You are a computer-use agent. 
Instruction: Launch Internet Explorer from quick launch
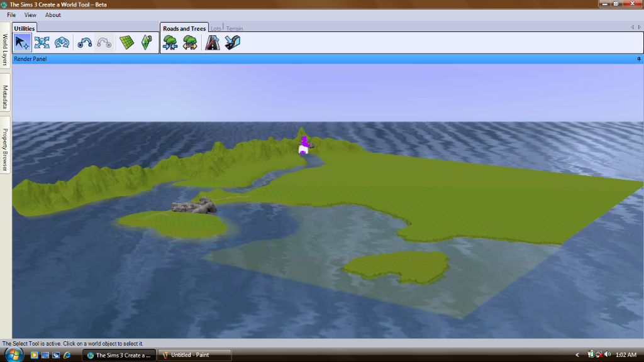click(67, 355)
